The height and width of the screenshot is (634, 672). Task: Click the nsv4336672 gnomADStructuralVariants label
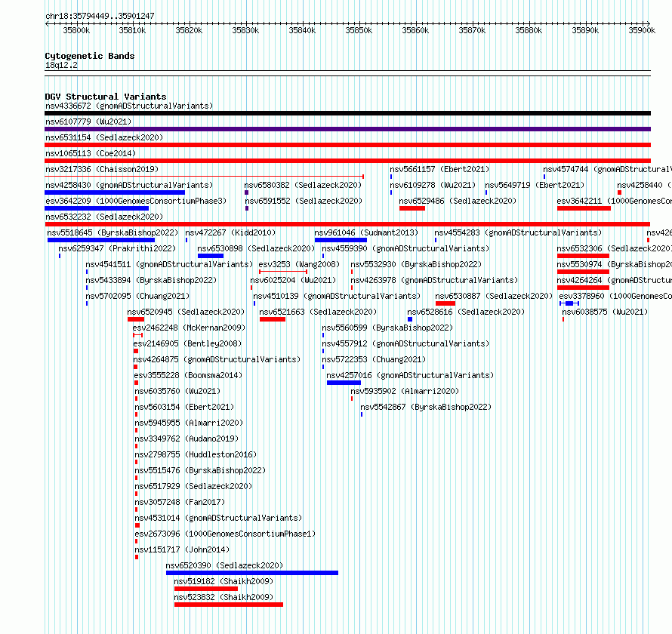coord(129,106)
